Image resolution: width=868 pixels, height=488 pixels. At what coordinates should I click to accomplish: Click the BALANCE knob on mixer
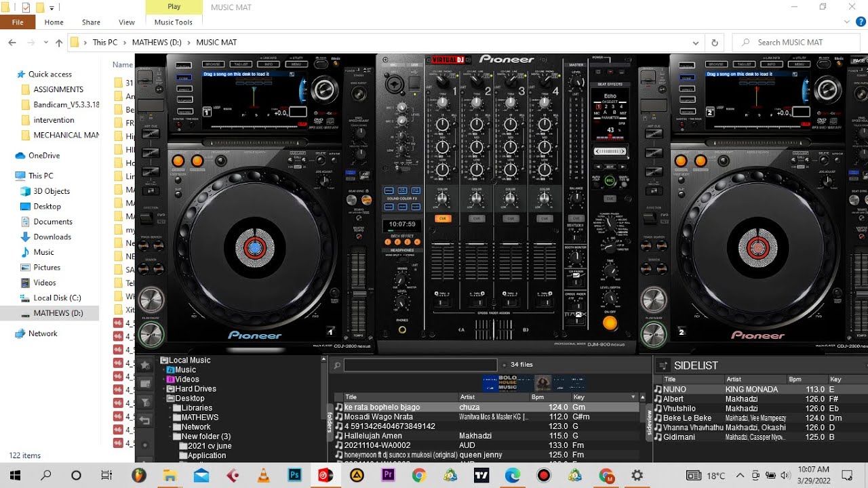coord(576,199)
